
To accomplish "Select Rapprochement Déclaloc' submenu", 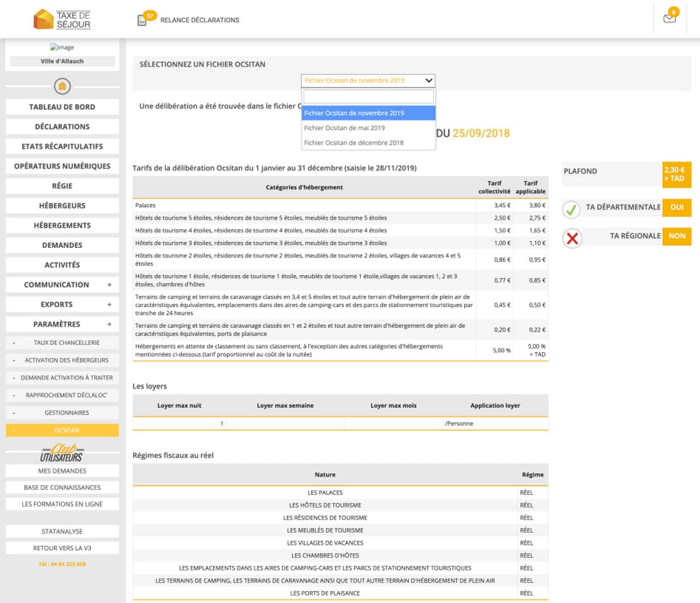I will (62, 395).
